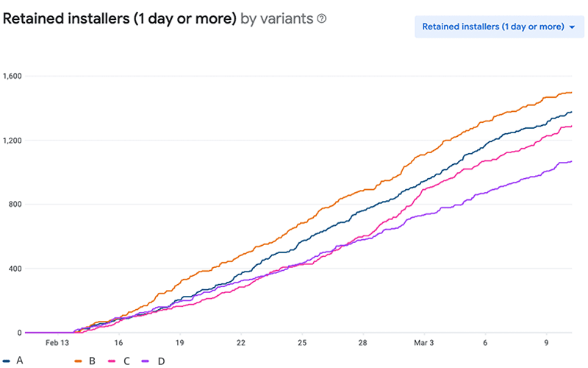Image resolution: width=588 pixels, height=368 pixels.
Task: Click the help icon beside the chart title
Action: tap(321, 19)
